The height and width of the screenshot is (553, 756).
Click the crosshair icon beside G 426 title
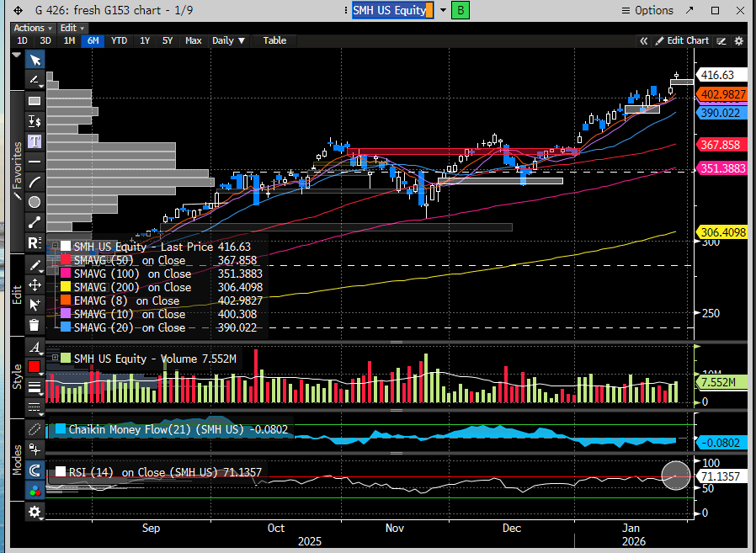18,11
